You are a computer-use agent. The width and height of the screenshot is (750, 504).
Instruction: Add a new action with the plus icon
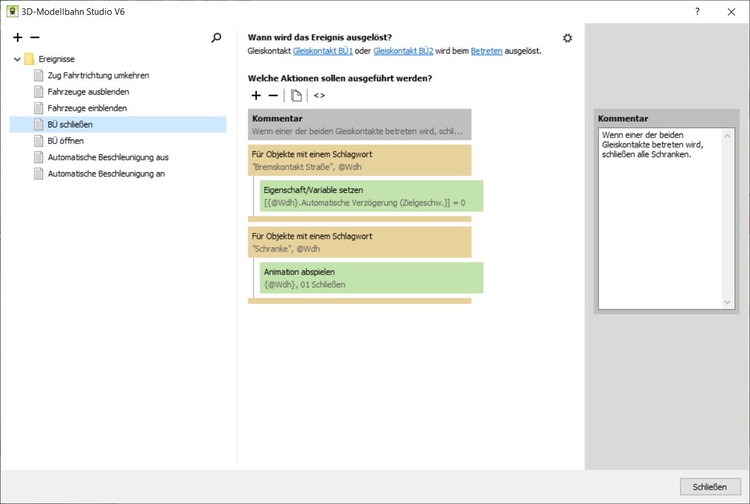pos(256,96)
